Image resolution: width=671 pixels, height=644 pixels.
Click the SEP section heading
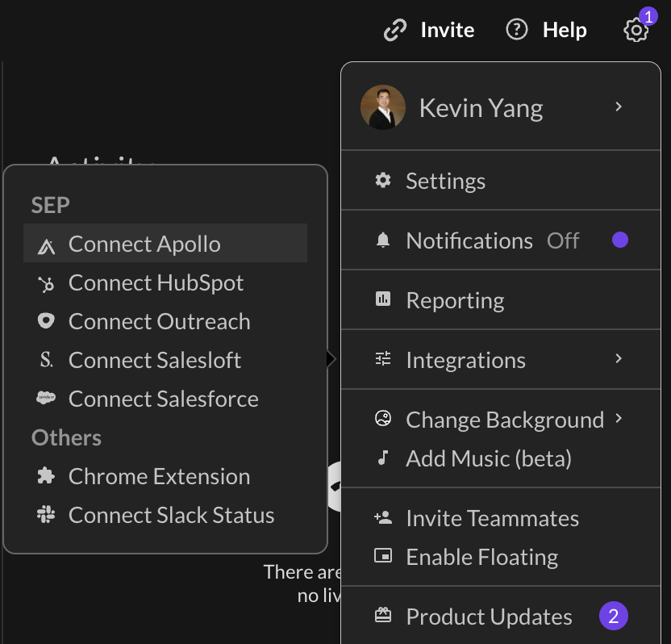click(50, 205)
